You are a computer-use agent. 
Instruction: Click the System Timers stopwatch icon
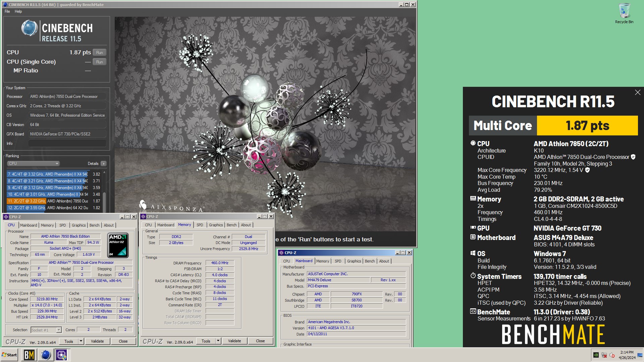click(x=473, y=276)
